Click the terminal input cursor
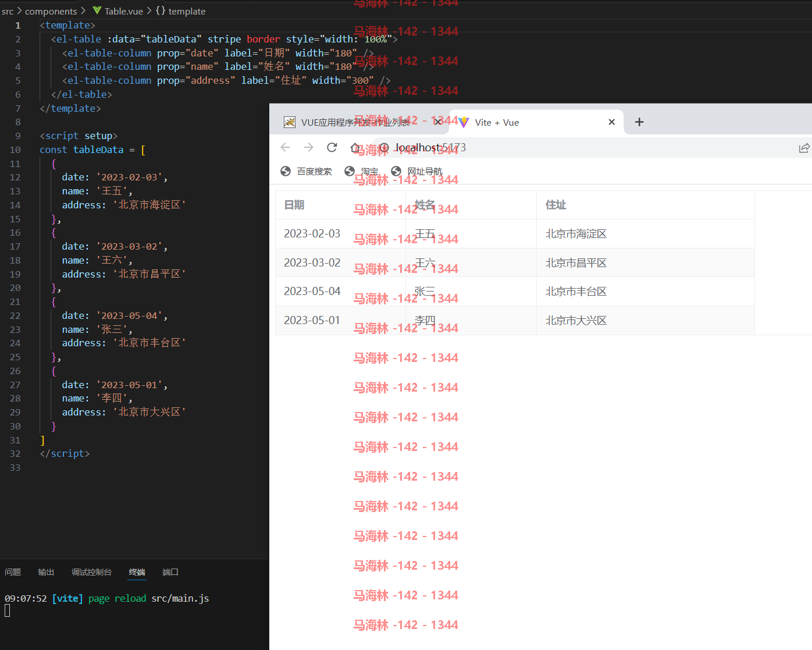The width and height of the screenshot is (812, 650). coord(7,610)
